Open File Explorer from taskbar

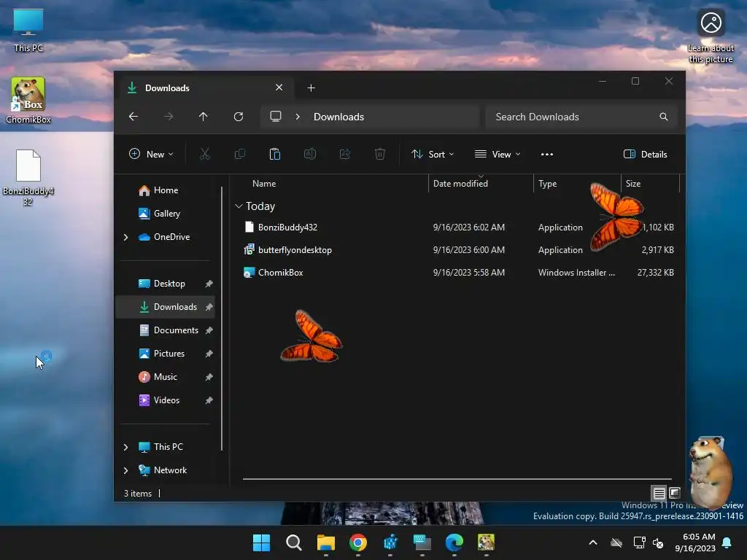coord(326,542)
